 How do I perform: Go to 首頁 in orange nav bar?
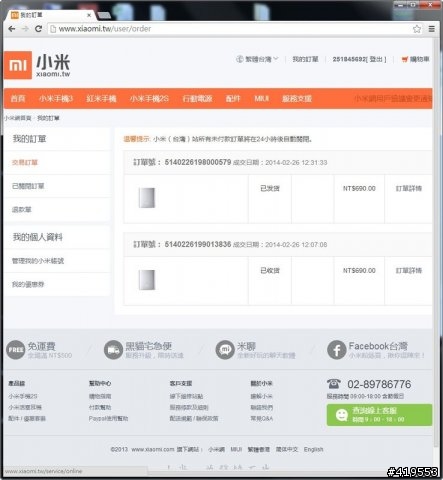pyautogui.click(x=18, y=99)
